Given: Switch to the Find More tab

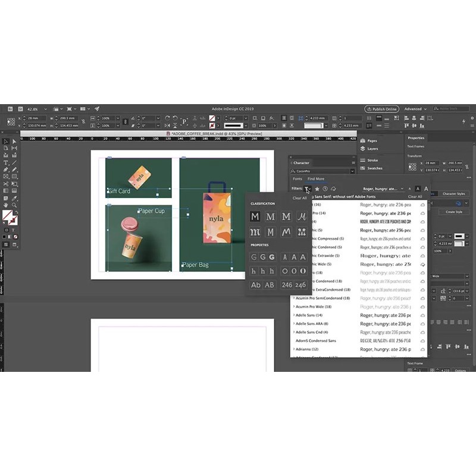Looking at the screenshot, I should (x=316, y=179).
